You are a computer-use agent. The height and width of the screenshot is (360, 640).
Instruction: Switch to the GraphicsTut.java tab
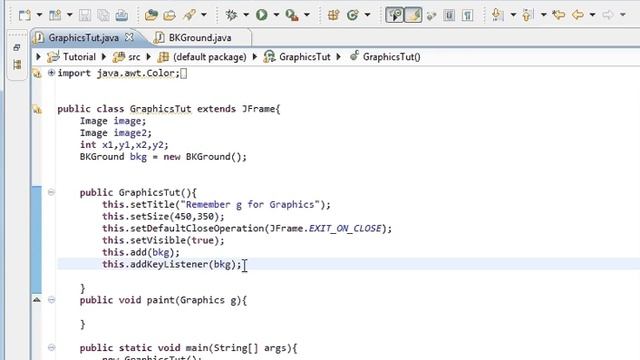pos(83,38)
